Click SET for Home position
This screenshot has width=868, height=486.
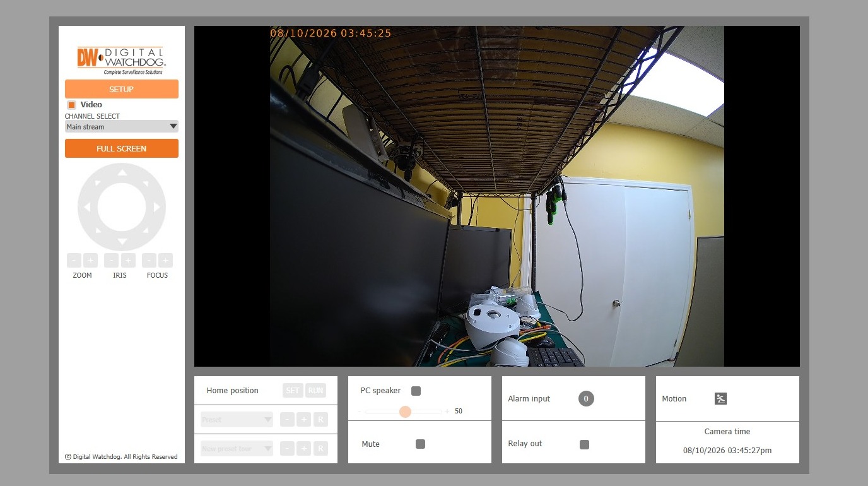(293, 390)
